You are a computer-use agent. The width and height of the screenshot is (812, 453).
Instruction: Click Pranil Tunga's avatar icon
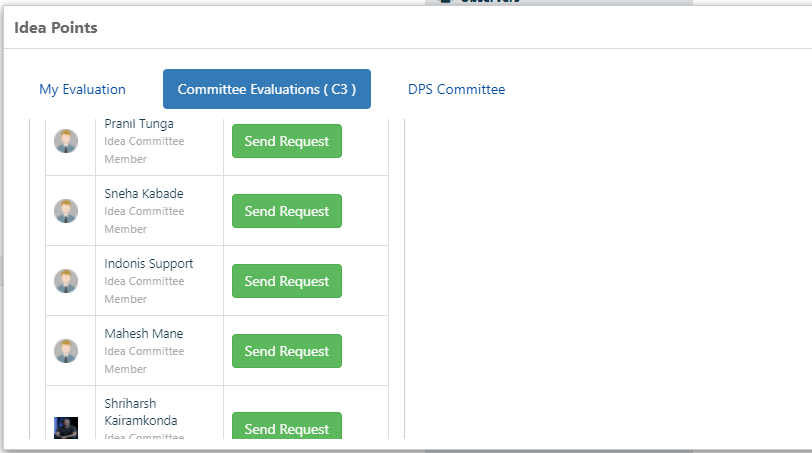(x=66, y=141)
